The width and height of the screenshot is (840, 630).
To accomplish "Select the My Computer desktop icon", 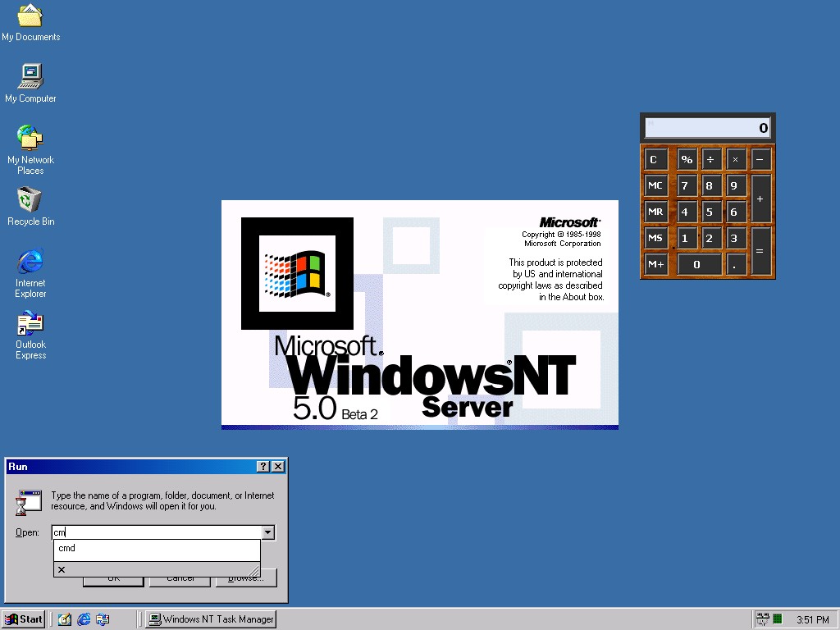I will pyautogui.click(x=30, y=83).
